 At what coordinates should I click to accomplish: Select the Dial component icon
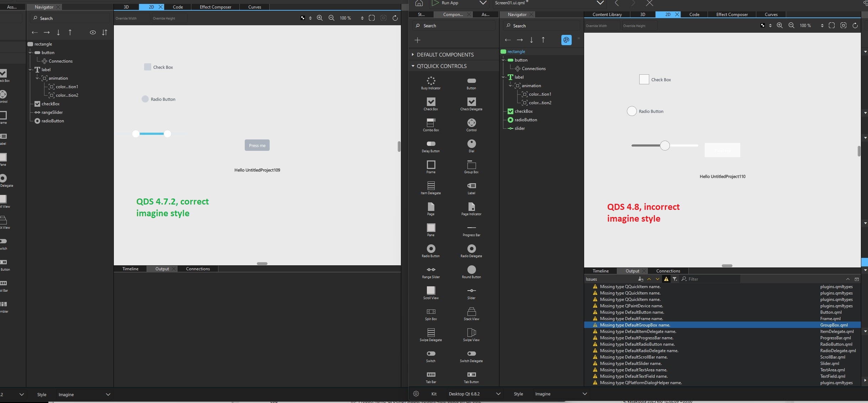coord(471,143)
